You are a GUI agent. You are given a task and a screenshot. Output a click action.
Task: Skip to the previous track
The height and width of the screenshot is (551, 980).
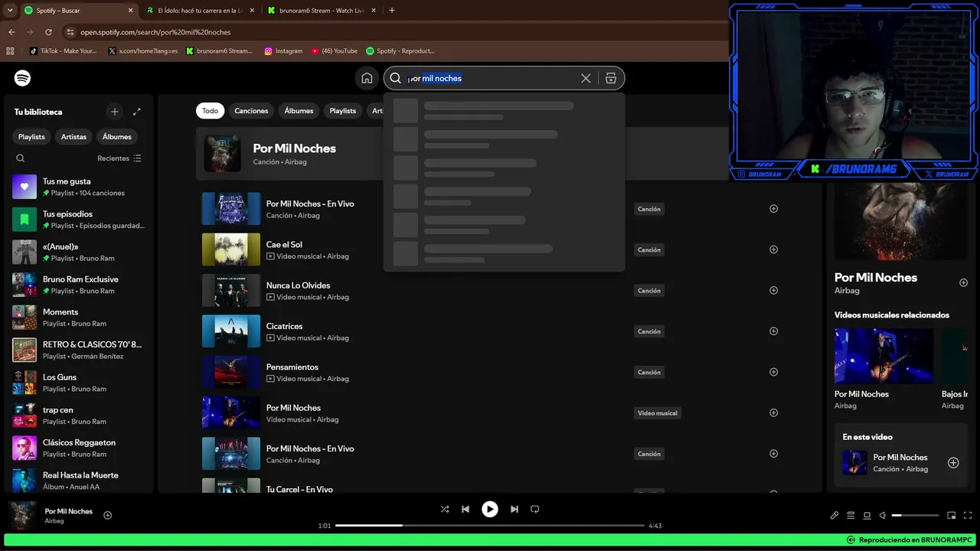coord(465,509)
